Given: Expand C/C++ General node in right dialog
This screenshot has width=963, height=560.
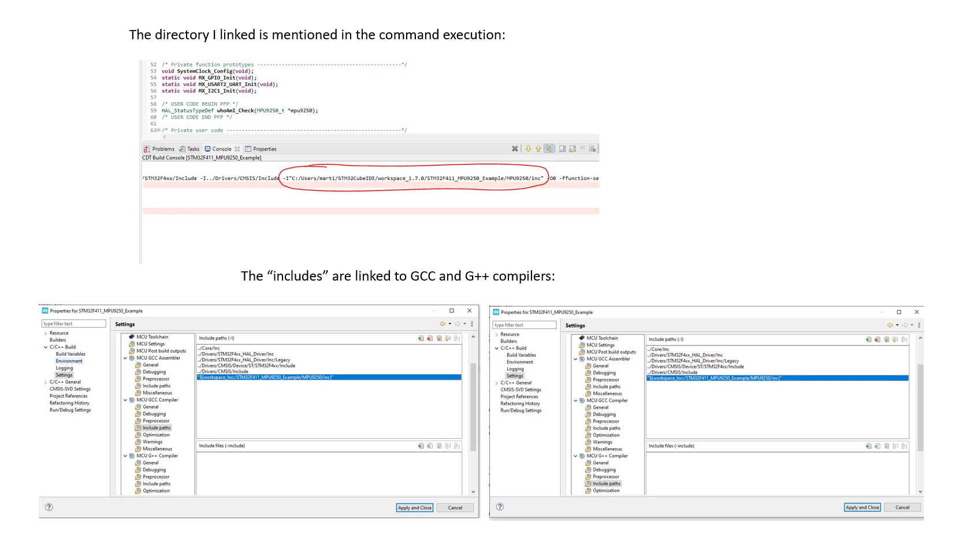Looking at the screenshot, I should pos(497,383).
